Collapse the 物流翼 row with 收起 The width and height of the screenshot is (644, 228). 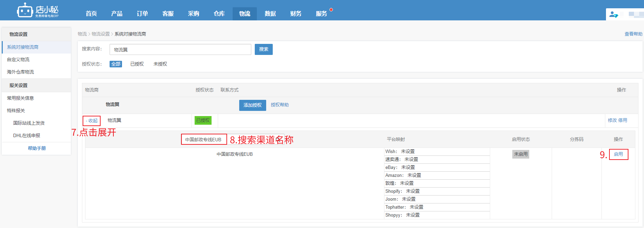click(92, 121)
